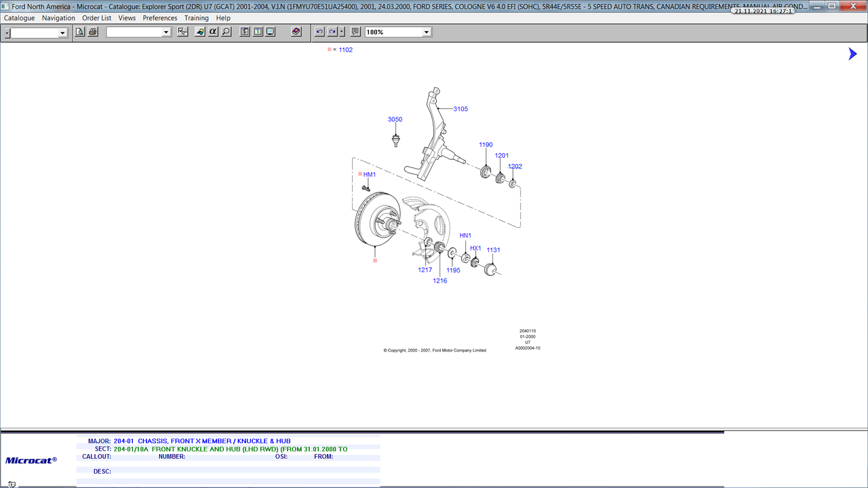
Task: Open the Order List menu
Action: pos(97,18)
